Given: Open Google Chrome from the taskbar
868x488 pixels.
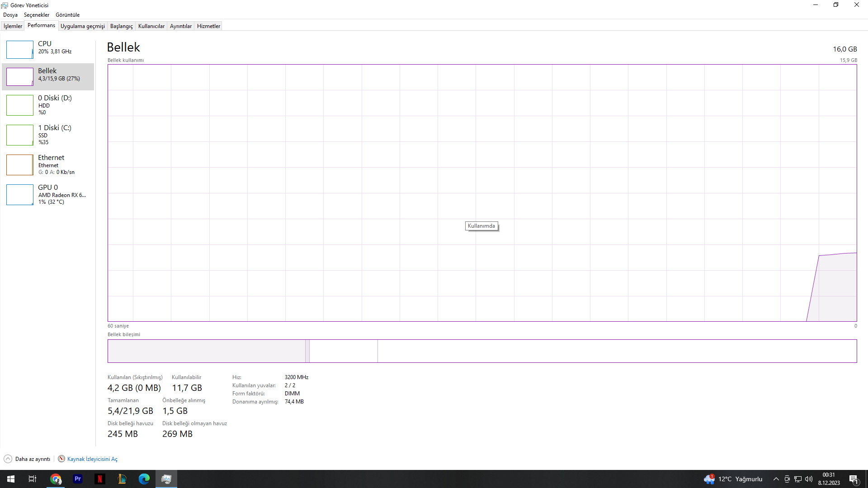Looking at the screenshot, I should [x=56, y=479].
